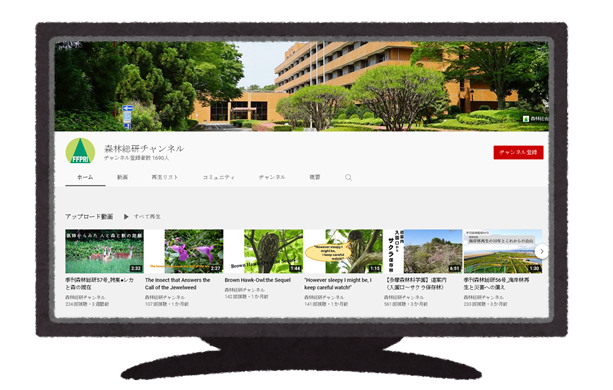Click the アップロード動画 section heading

(89, 216)
